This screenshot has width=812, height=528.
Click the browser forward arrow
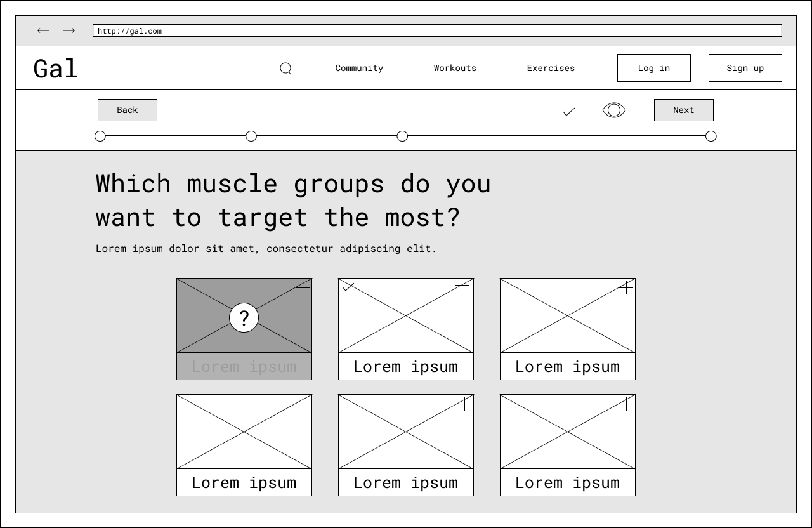coord(69,30)
